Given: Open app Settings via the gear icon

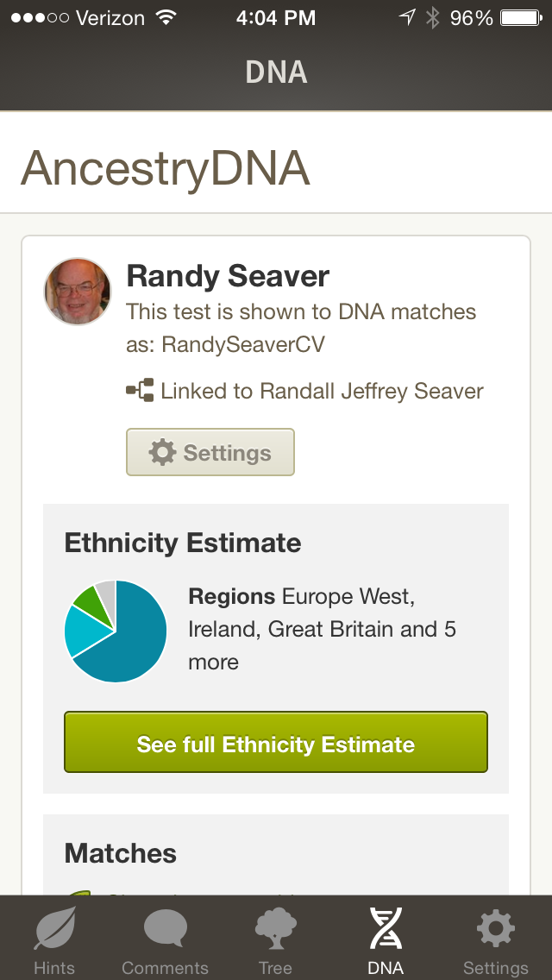Looking at the screenshot, I should (494, 930).
